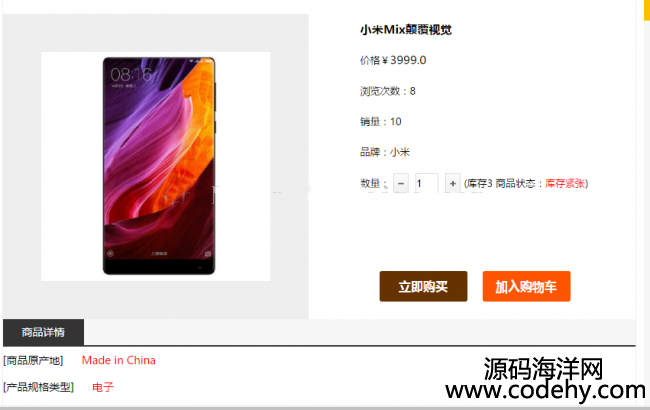Click the vertical scrollbar on the right edge
The height and width of the screenshot is (410, 650).
tap(646, 205)
